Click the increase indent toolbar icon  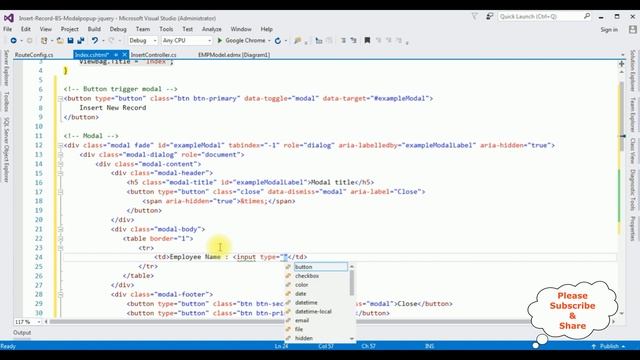click(353, 40)
